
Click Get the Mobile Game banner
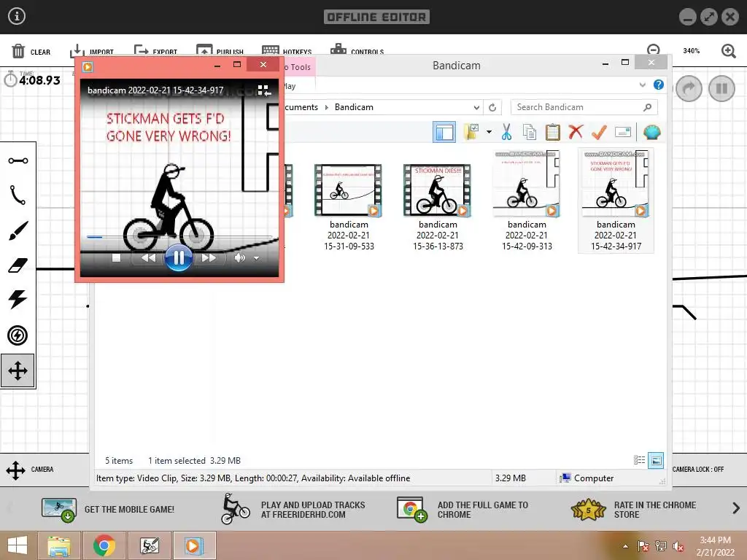[x=108, y=509]
